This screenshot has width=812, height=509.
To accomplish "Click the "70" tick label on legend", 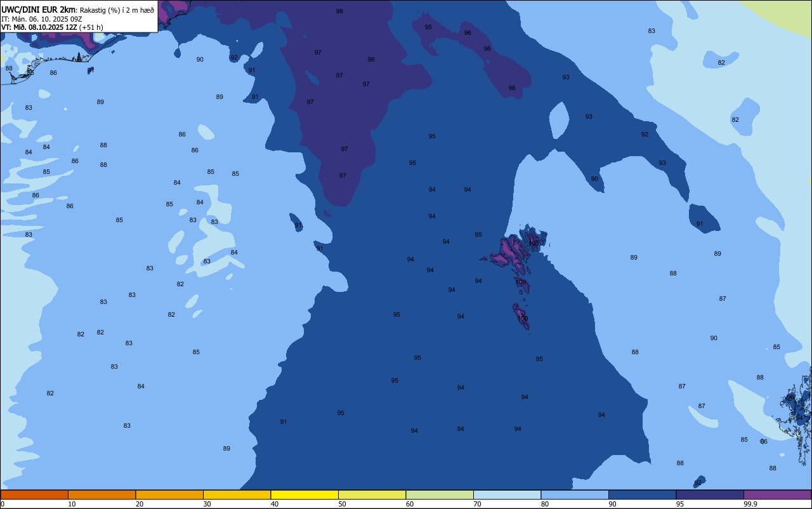I will [477, 504].
